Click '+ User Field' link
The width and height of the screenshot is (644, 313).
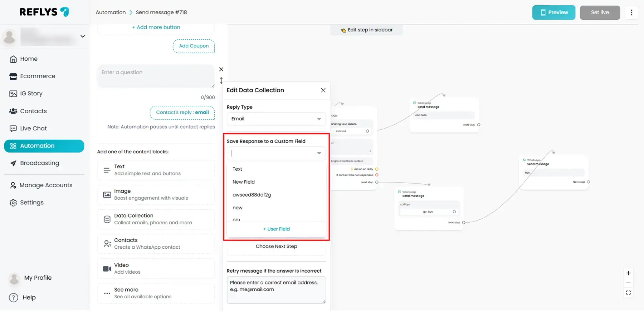pos(276,229)
